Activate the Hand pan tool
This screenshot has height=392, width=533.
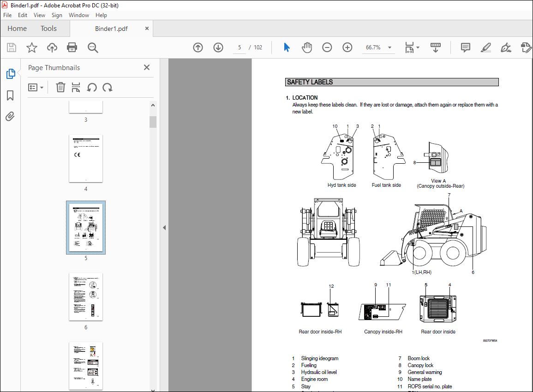point(306,47)
